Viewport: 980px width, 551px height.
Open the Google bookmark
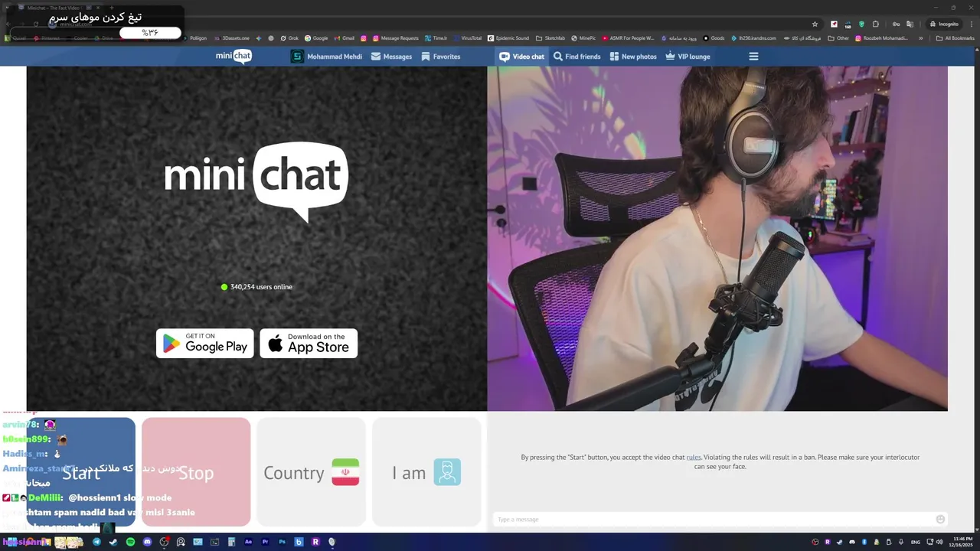click(316, 37)
